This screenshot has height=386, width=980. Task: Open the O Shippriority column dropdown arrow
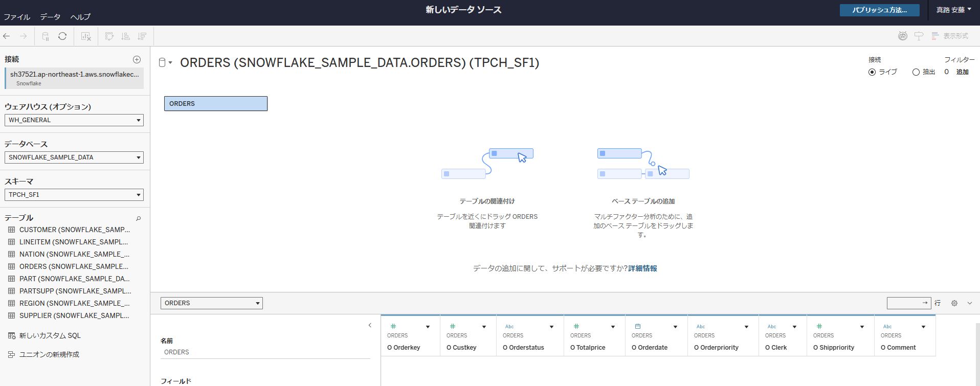[x=862, y=327]
